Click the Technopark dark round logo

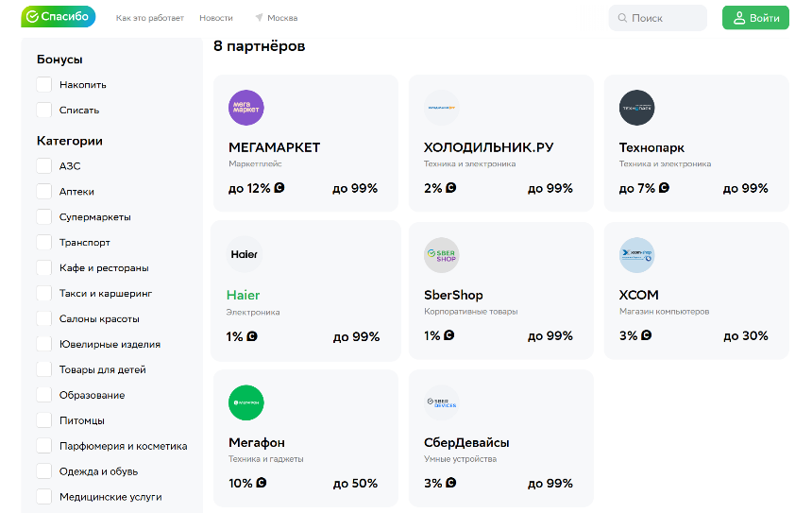click(636, 108)
